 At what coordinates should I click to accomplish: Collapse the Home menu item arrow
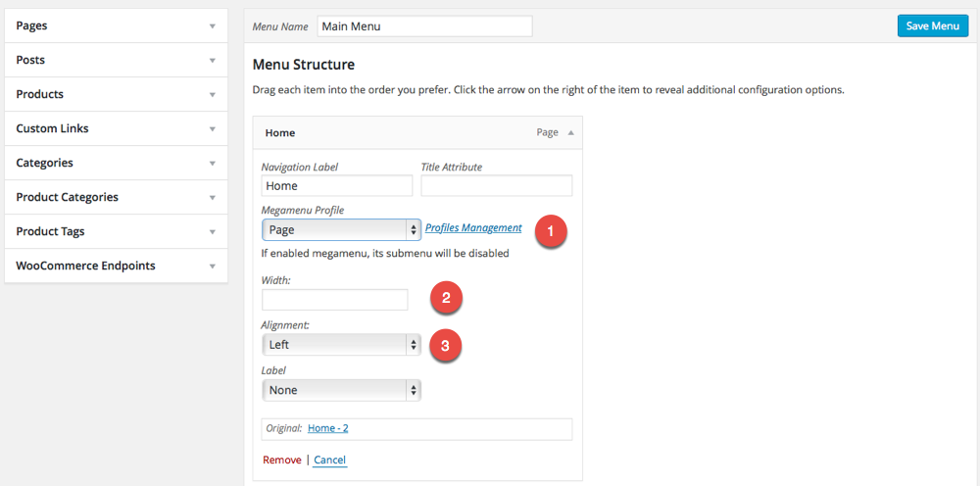click(x=570, y=132)
